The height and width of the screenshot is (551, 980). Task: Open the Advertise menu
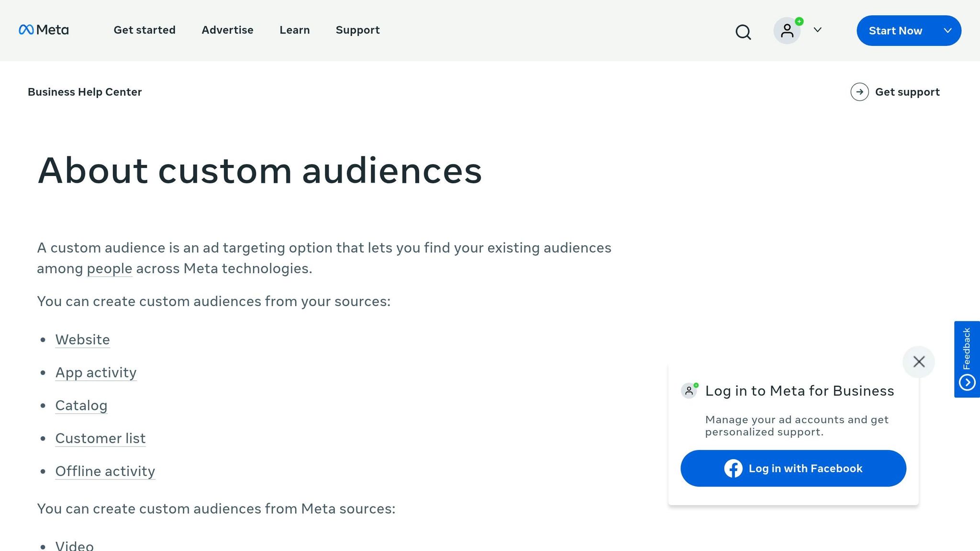click(x=227, y=30)
